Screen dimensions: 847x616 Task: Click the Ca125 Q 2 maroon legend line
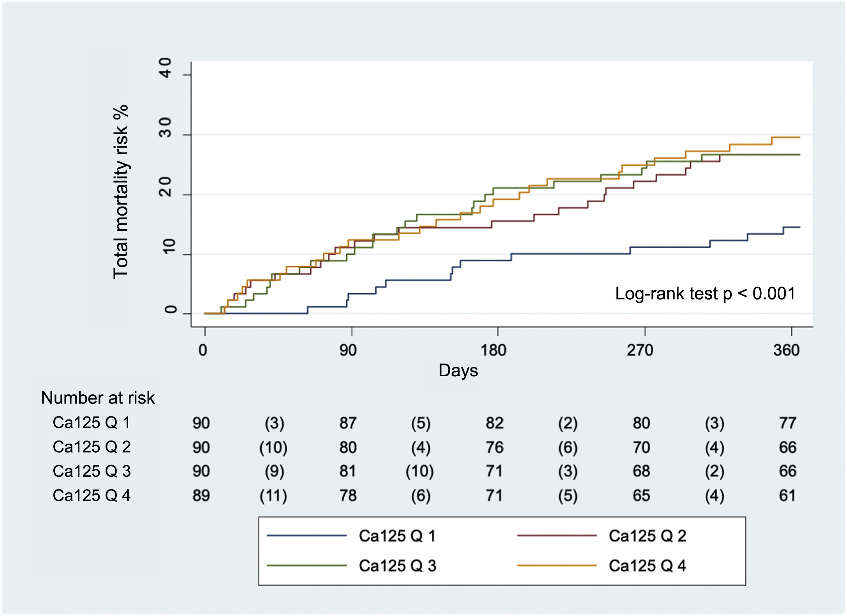point(556,536)
